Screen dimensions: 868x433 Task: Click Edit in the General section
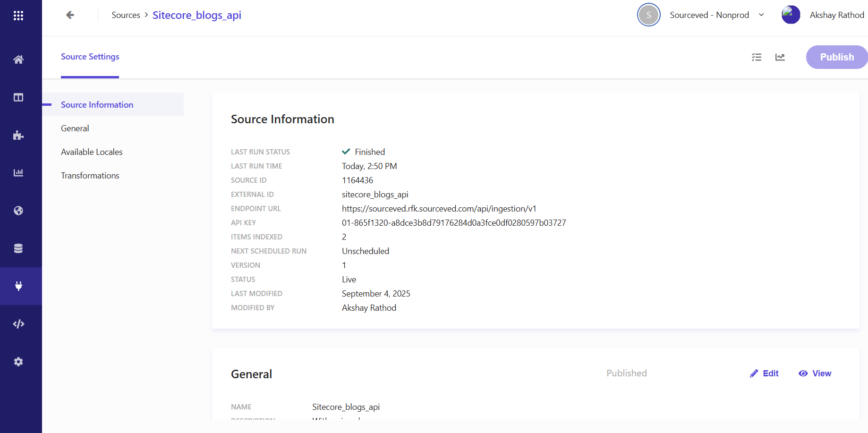coord(764,374)
